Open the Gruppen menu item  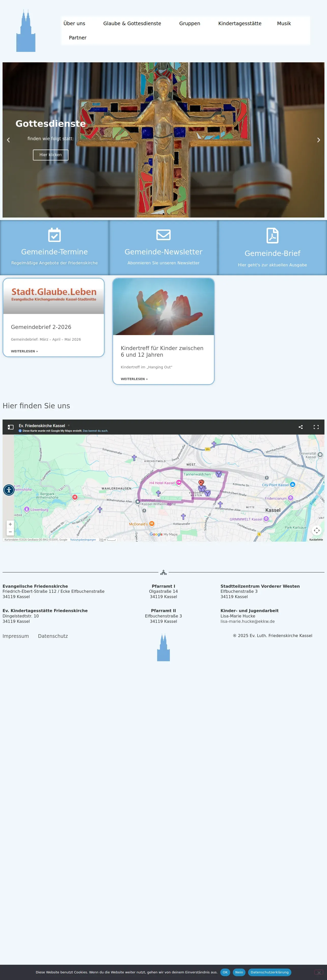point(189,24)
